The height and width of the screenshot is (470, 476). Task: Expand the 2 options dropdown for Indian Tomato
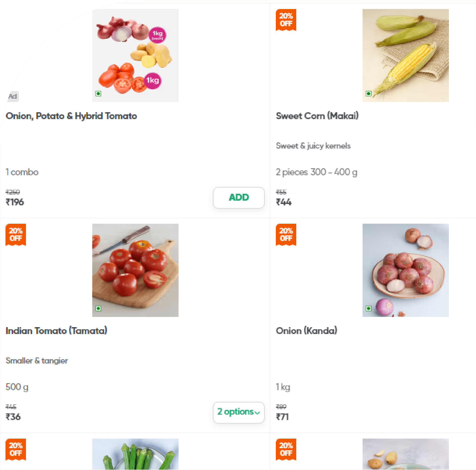(x=238, y=412)
